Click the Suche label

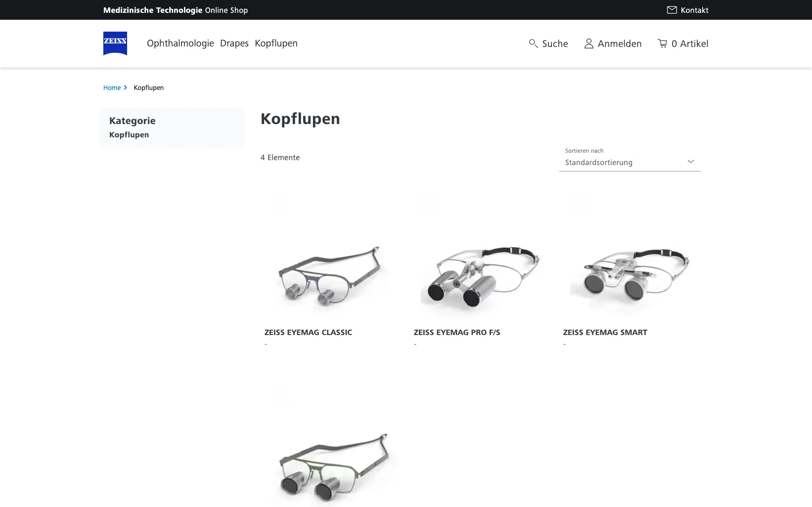pyautogui.click(x=555, y=43)
